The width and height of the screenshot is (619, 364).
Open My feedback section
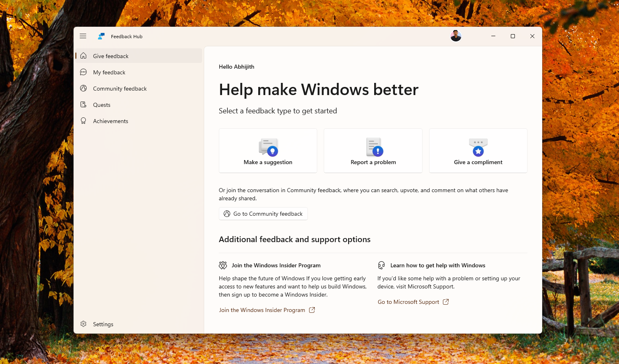(x=139, y=72)
